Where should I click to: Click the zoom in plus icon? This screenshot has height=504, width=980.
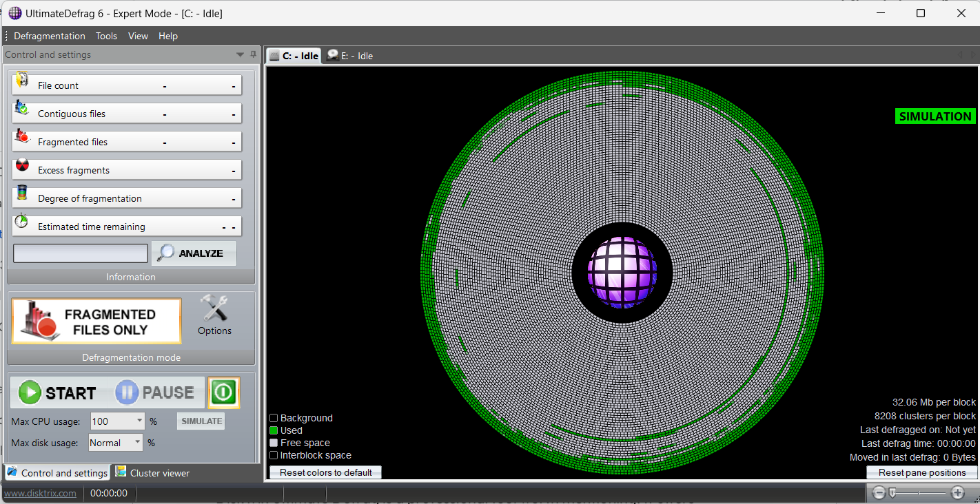pos(957,492)
